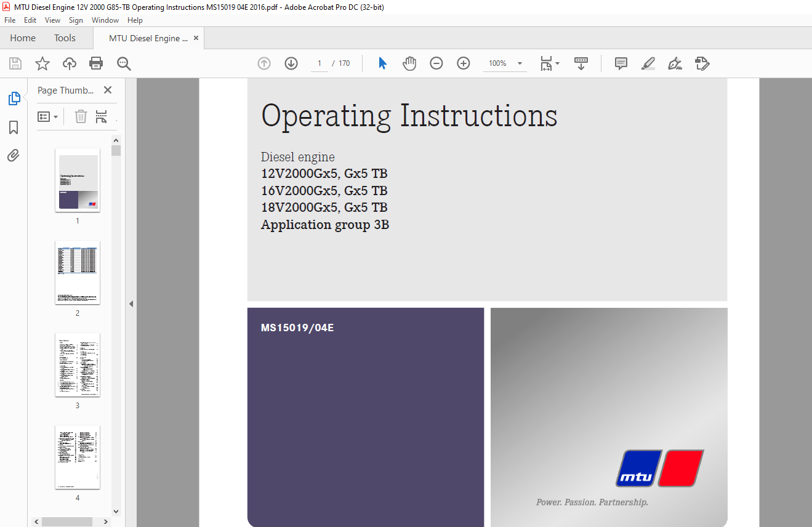Screen dimensions: 812x527
Task: Select the Highlight text pen tool
Action: (x=648, y=63)
